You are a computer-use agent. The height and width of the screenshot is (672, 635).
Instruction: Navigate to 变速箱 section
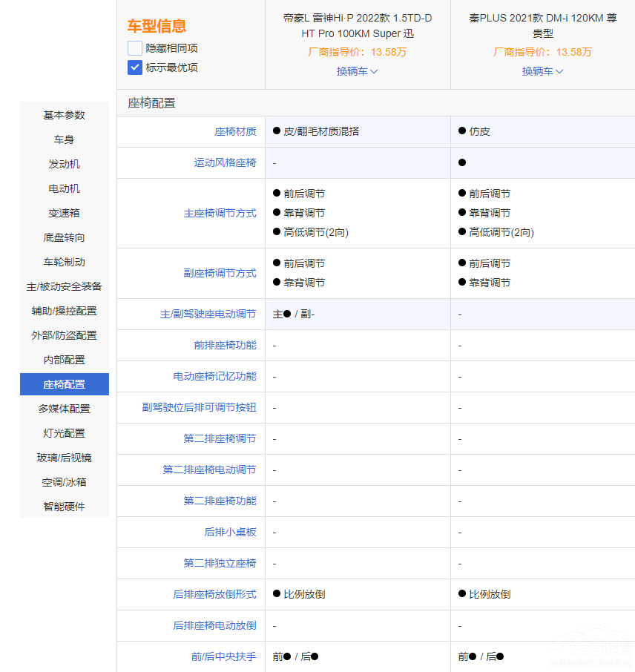(x=65, y=213)
